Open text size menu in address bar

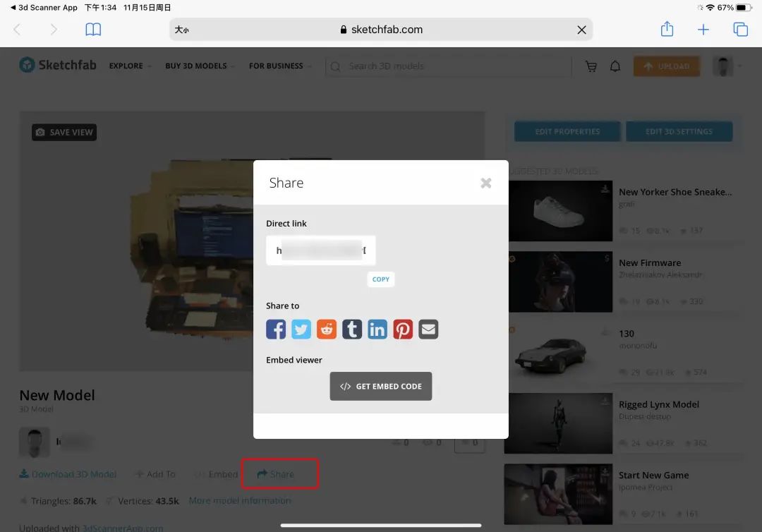pyautogui.click(x=182, y=30)
